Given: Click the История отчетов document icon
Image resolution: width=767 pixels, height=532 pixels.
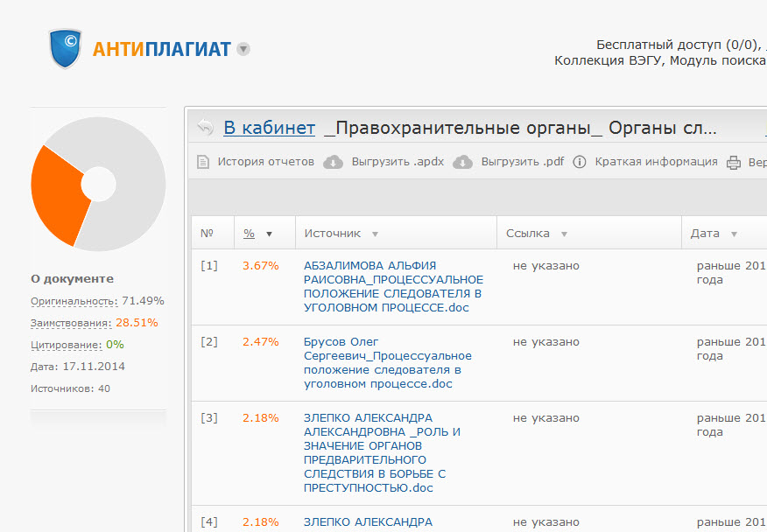Looking at the screenshot, I should pyautogui.click(x=202, y=162).
